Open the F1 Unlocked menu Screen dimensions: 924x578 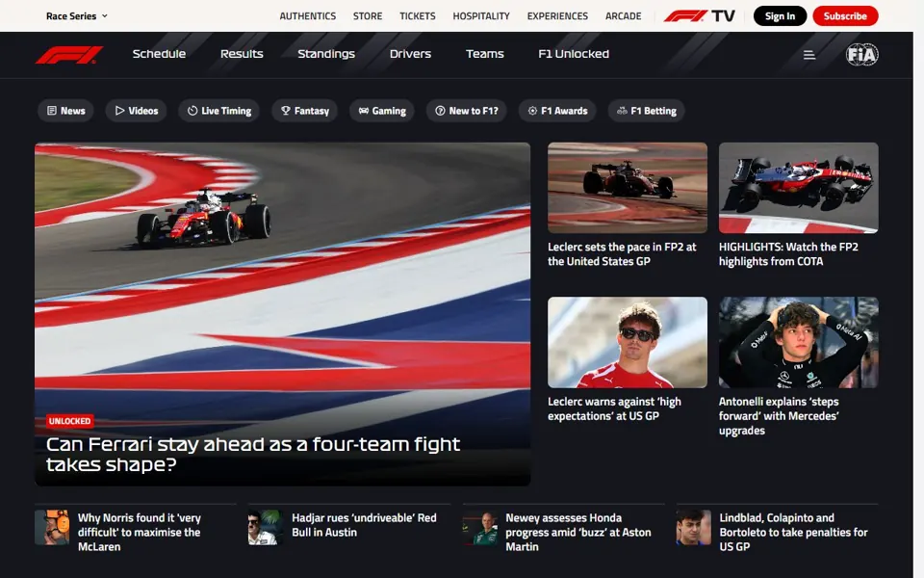pos(574,54)
